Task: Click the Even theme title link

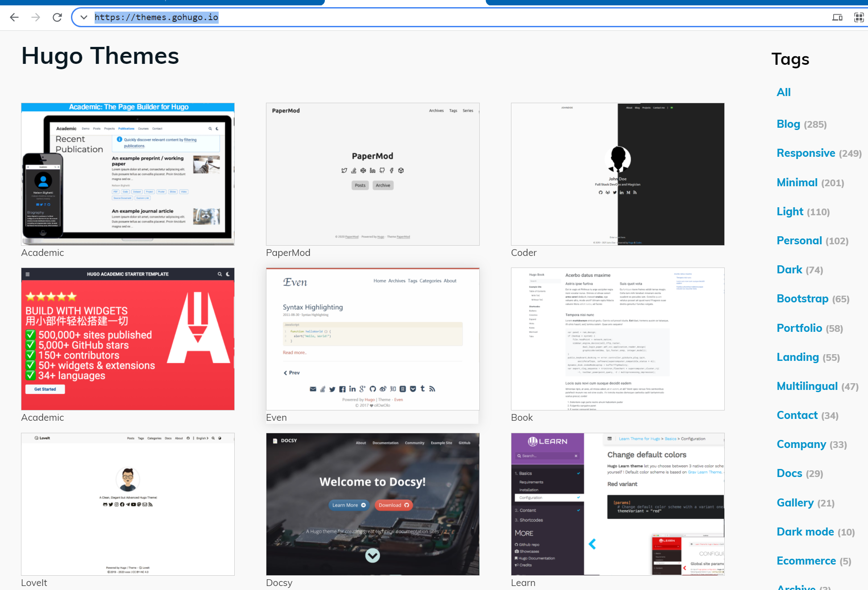Action: (276, 418)
